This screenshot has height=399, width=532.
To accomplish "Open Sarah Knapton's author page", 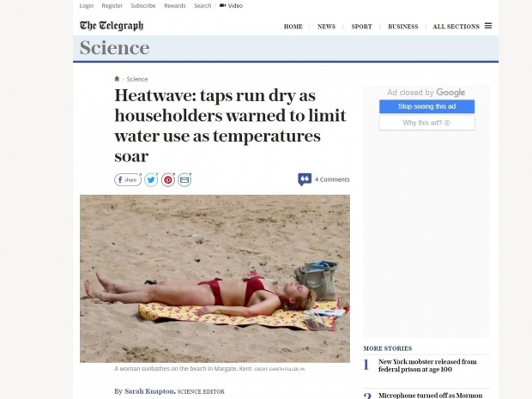I will click(149, 391).
